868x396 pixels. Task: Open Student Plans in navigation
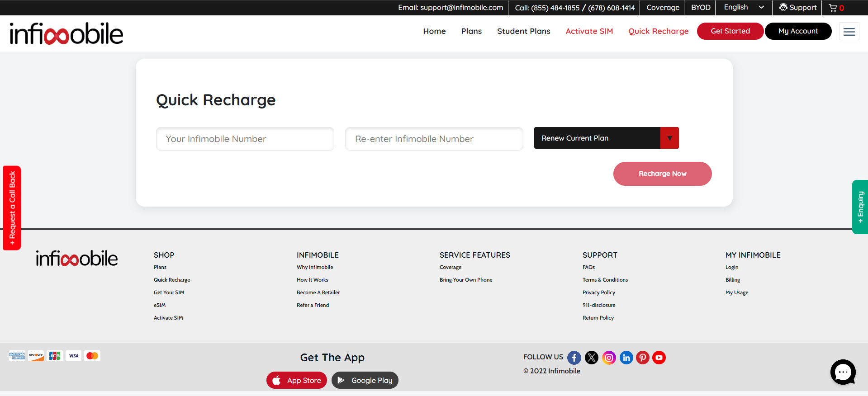[524, 31]
